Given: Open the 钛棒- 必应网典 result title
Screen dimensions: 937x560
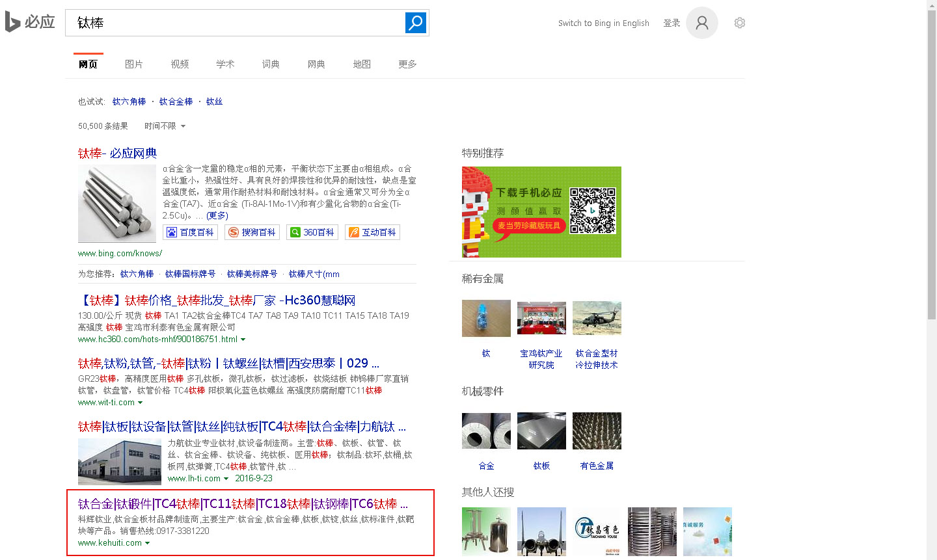Looking at the screenshot, I should tap(117, 153).
